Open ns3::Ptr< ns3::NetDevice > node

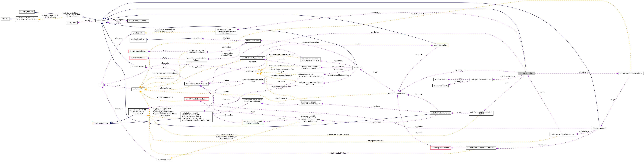(x=196, y=84)
